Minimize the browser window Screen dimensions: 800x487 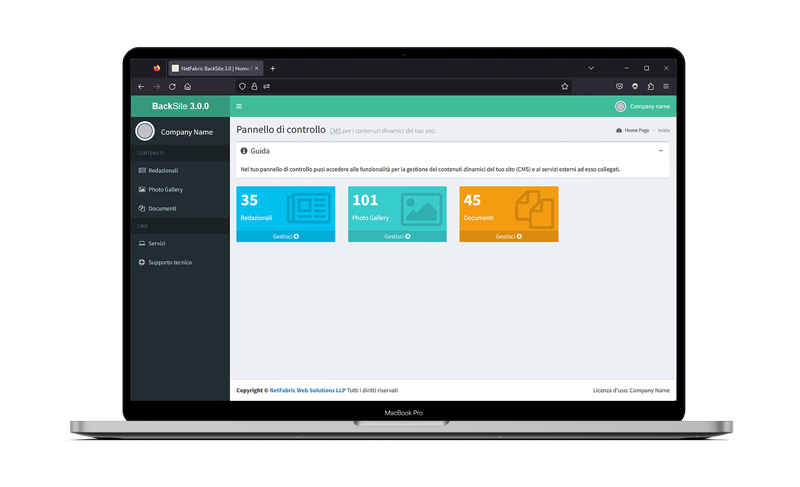point(627,68)
